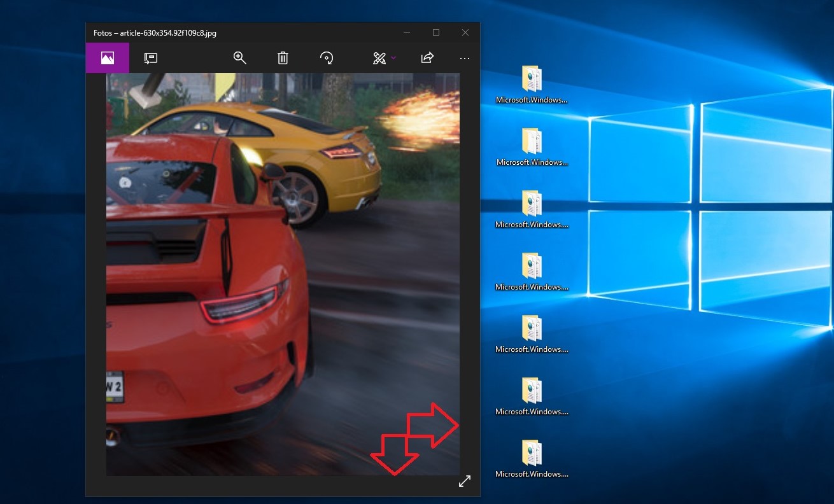834x504 pixels.
Task: Click the Fotos window title text
Action: pos(155,32)
